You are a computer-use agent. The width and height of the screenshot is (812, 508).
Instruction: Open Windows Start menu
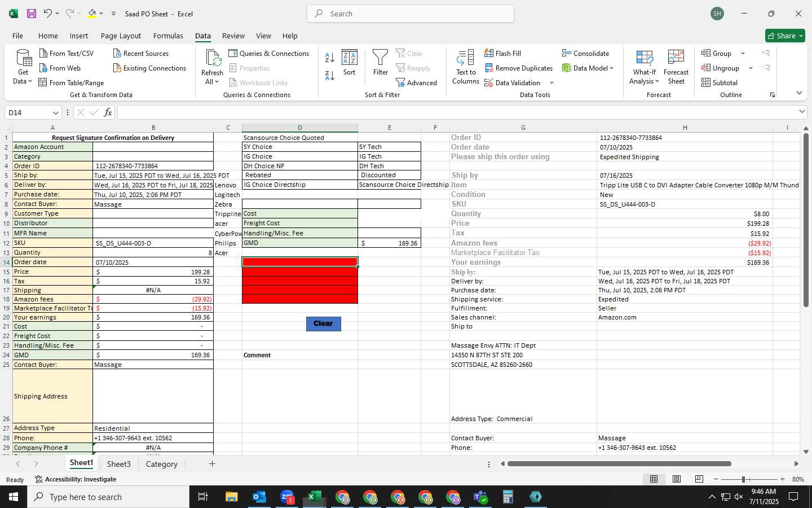14,497
